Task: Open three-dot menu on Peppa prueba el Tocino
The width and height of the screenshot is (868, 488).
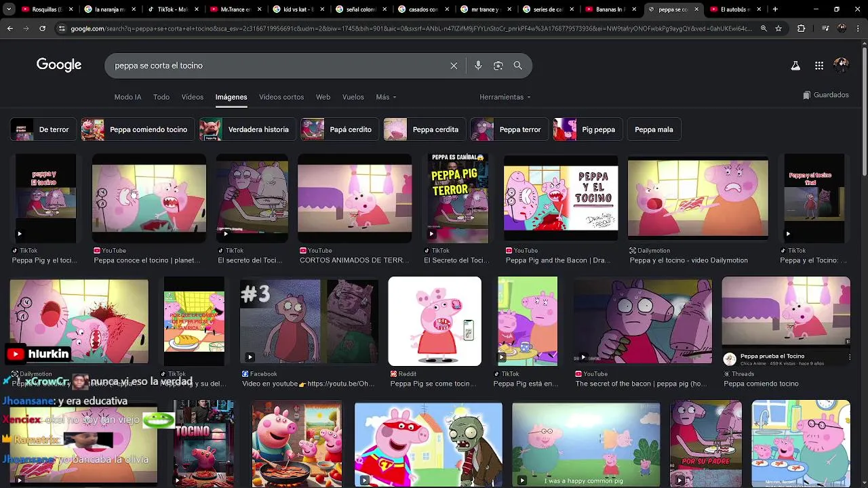Action: (849, 356)
